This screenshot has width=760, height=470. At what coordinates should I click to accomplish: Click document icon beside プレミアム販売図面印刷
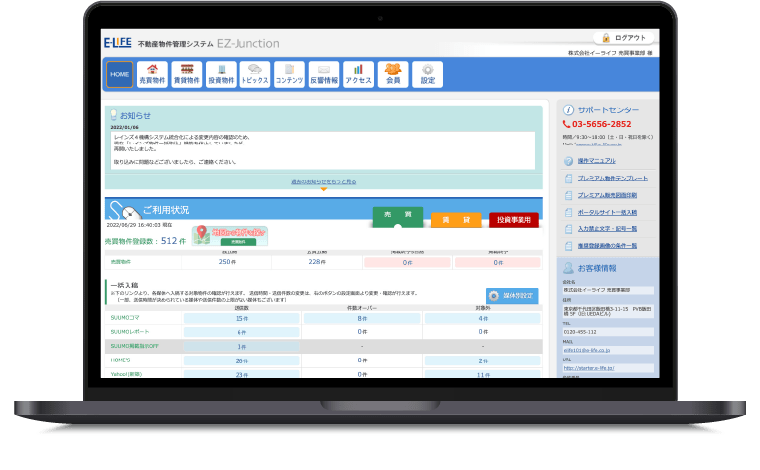click(569, 196)
